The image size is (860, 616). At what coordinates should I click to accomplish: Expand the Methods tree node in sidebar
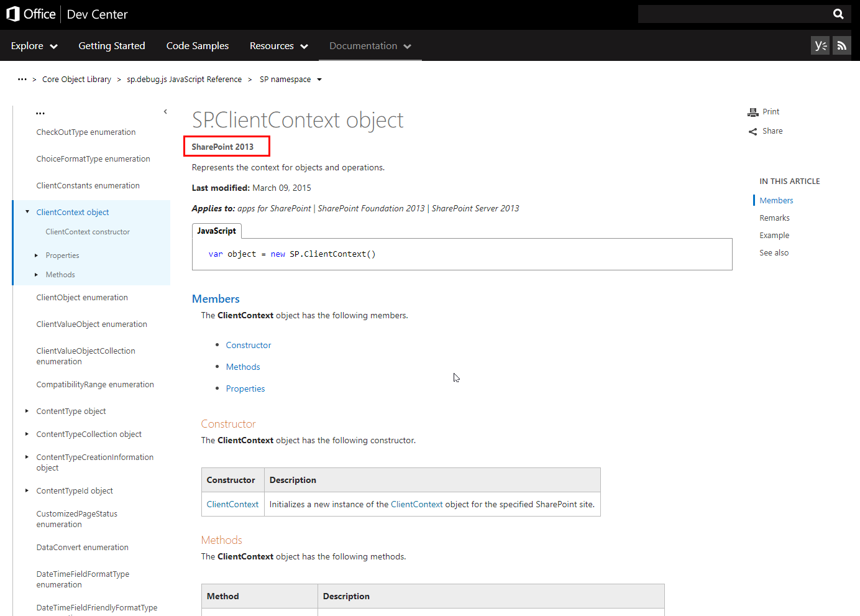click(x=36, y=275)
